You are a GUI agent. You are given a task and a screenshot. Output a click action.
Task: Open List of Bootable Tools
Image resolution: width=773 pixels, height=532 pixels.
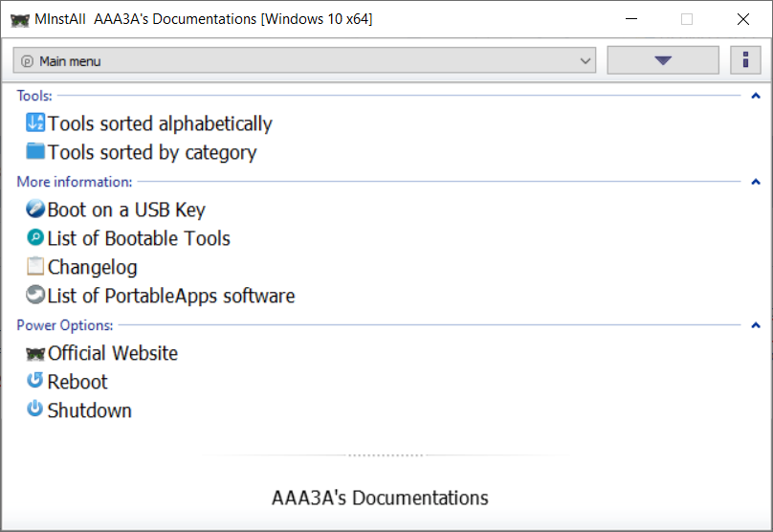pos(139,238)
